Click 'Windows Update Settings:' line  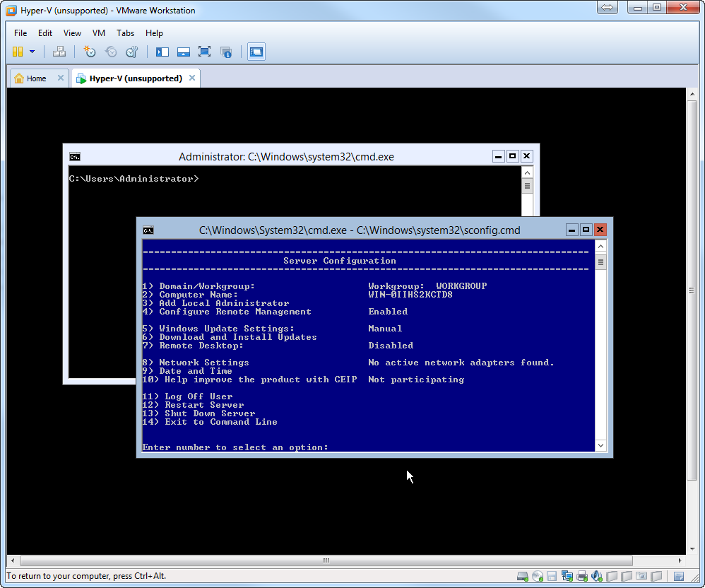click(218, 329)
